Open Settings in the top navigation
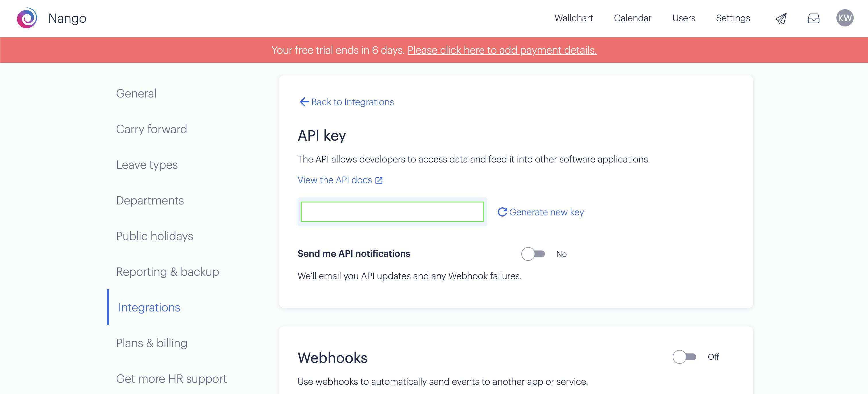 point(733,18)
